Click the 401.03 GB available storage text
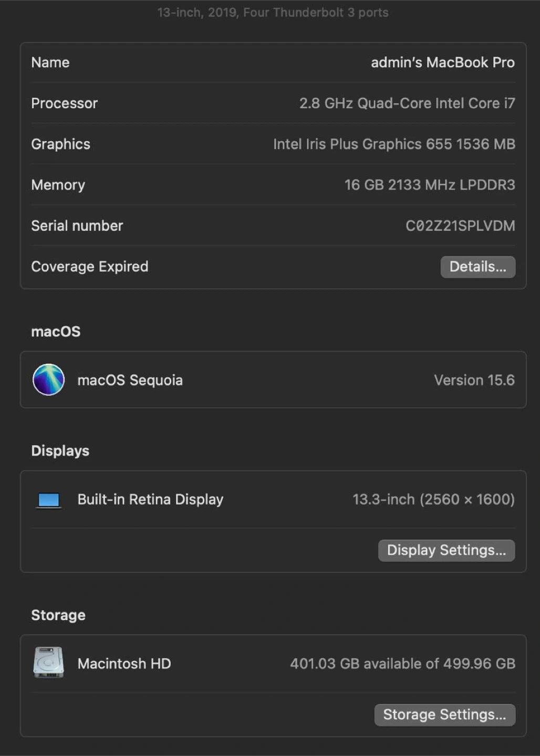540x756 pixels. tap(402, 664)
